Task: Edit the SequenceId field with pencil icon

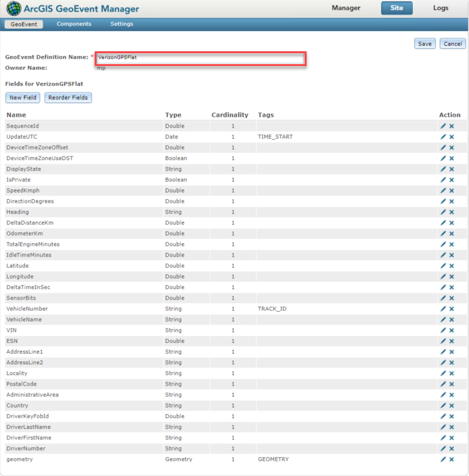Action: tap(443, 126)
